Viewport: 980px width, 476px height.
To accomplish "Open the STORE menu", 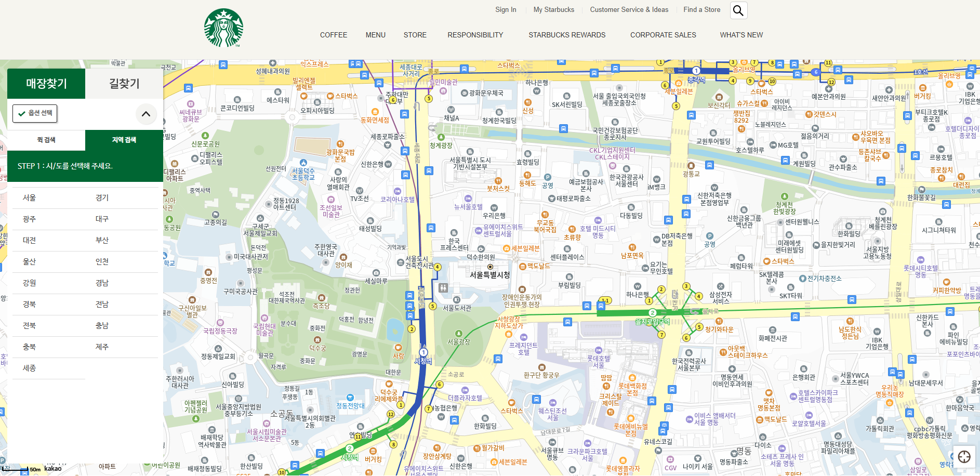I will click(x=415, y=35).
